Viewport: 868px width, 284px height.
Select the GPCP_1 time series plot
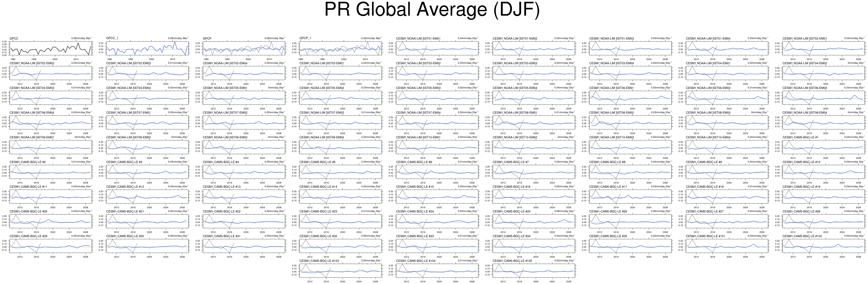tap(340, 48)
